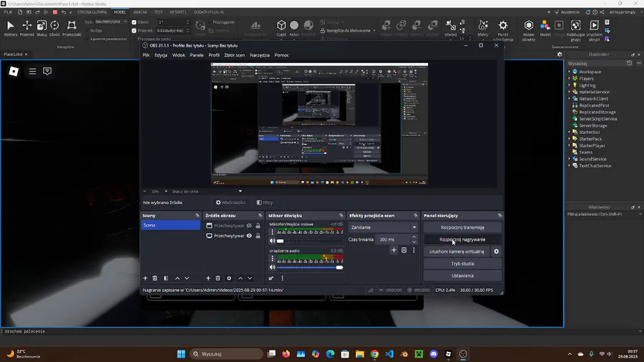Image resolution: width=644 pixels, height=362 pixels.
Task: Select the Przenieś move tool
Action: 27,29
